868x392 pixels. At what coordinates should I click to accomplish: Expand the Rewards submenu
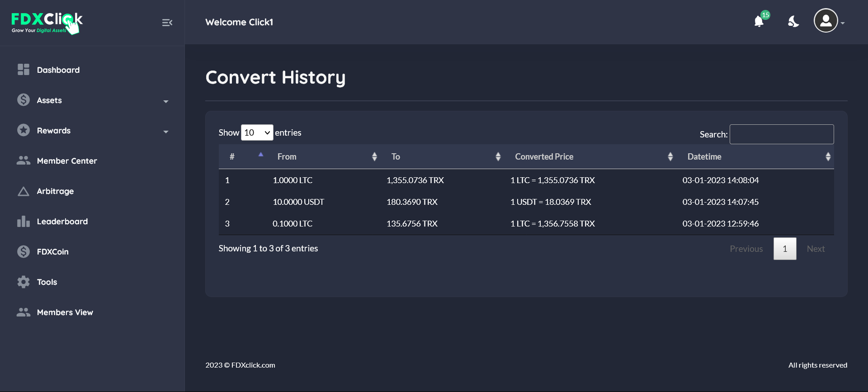pyautogui.click(x=92, y=131)
